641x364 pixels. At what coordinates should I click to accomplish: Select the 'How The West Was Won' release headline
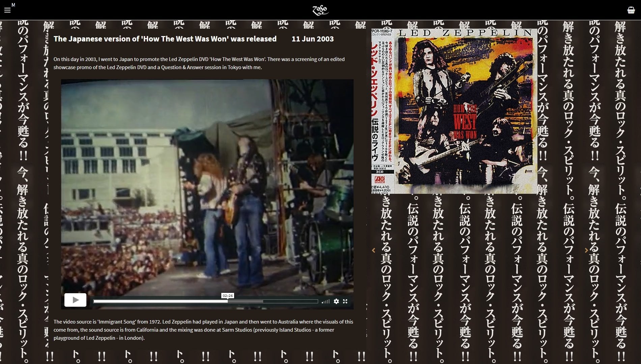(165, 39)
